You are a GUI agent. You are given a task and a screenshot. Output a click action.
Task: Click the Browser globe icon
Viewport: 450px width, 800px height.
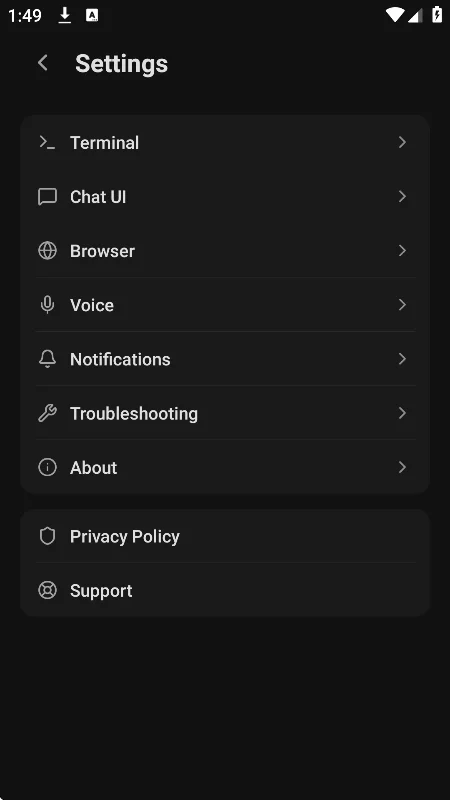click(x=47, y=251)
